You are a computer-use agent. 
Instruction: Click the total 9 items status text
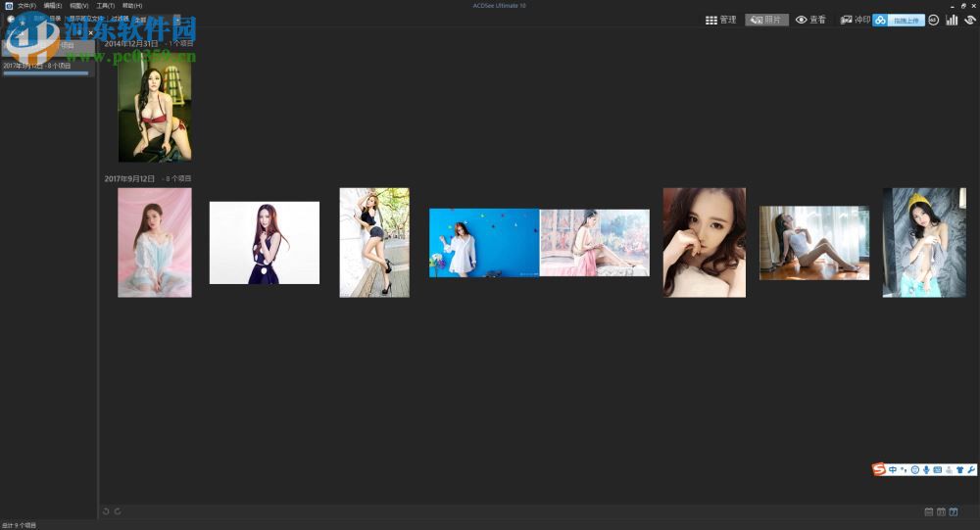pos(20,526)
